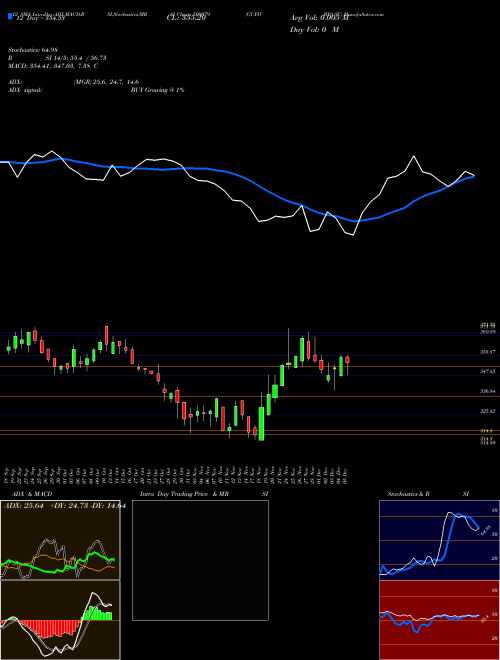The height and width of the screenshot is (660, 500).
Task: Click the MACD: 354.41, 347.03, 7.38 line
Action: click(53, 66)
